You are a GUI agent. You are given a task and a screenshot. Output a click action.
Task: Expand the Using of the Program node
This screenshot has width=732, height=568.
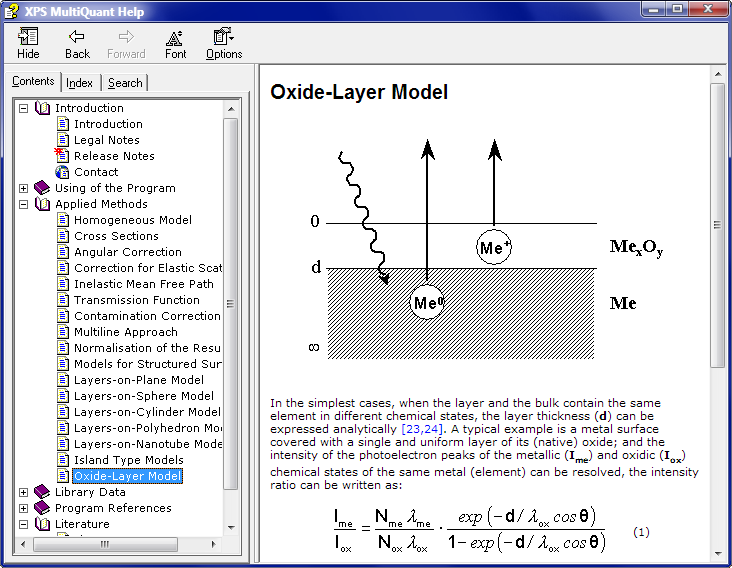point(24,188)
